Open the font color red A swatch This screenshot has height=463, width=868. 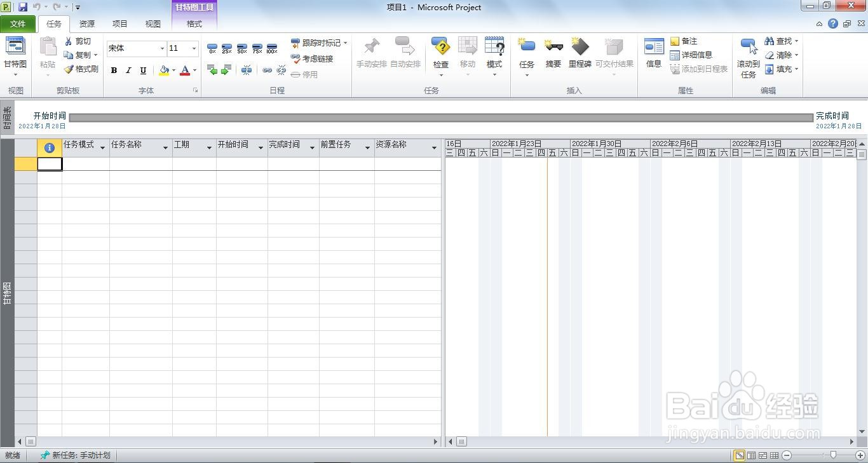pos(185,70)
